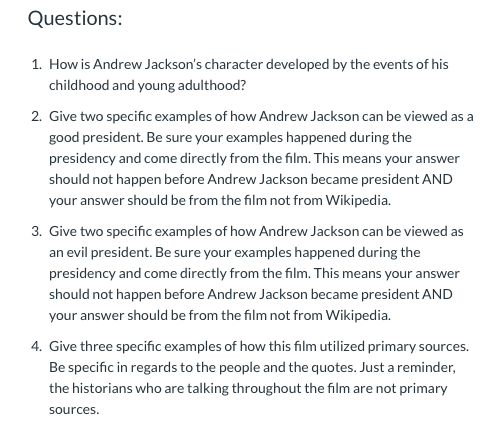Click the final word "sources." of question 4
The width and height of the screenshot is (493, 427).
pyautogui.click(x=74, y=410)
